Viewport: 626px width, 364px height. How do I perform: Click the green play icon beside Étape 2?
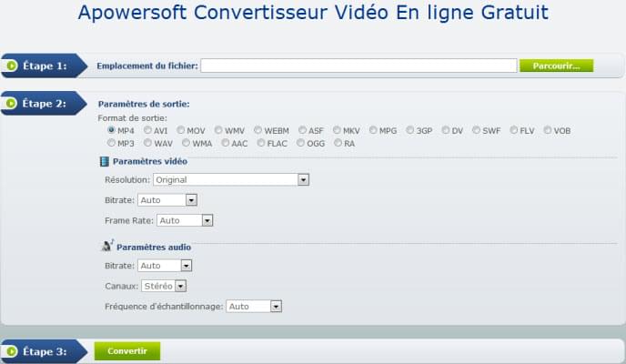point(12,104)
